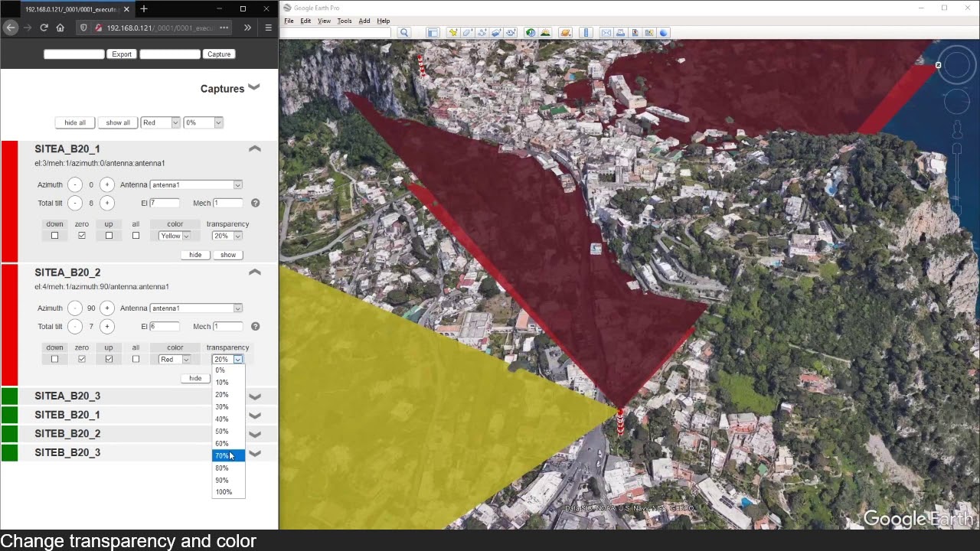The width and height of the screenshot is (980, 551).
Task: Open the transparency dropdown for SITEA_B20_1
Action: [x=227, y=236]
